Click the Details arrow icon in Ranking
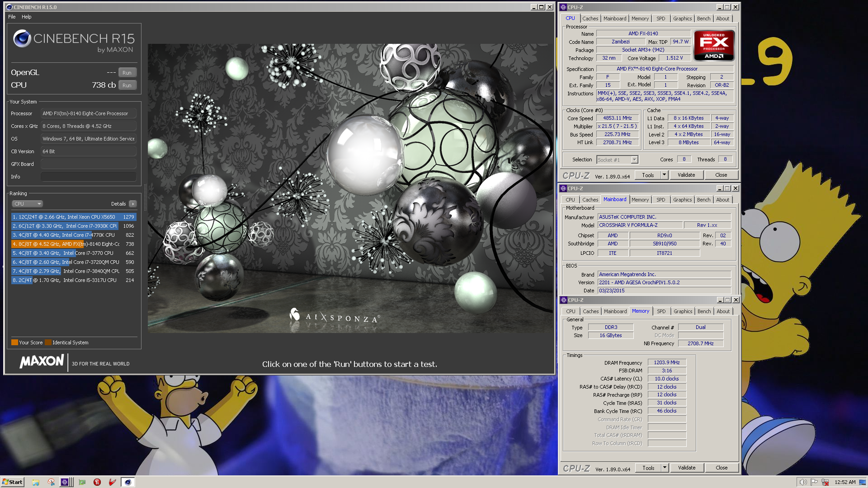 (133, 204)
